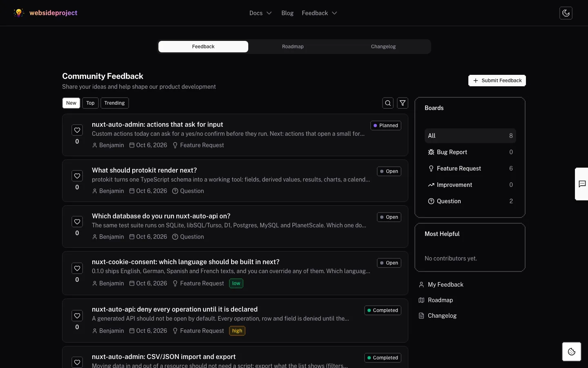Like the "actions that ask for input" post
The image size is (588, 368).
pos(77,130)
